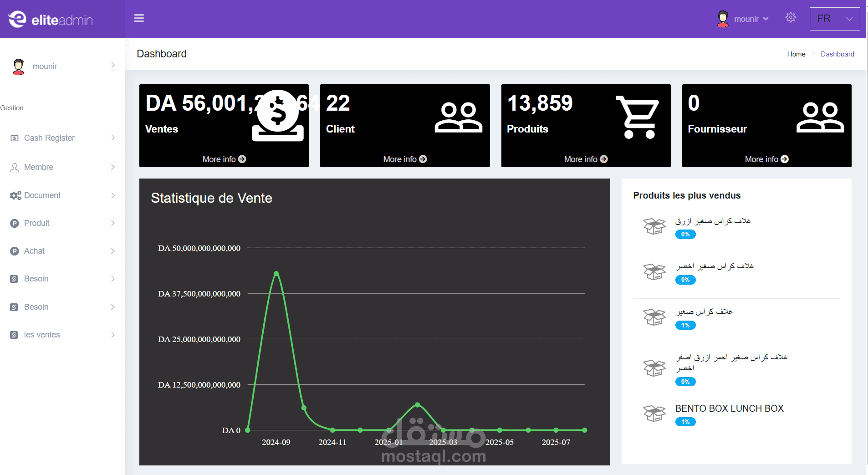Screen dimensions: 868x475
Task: Click mounir avatar in sidebar
Action: (x=18, y=66)
